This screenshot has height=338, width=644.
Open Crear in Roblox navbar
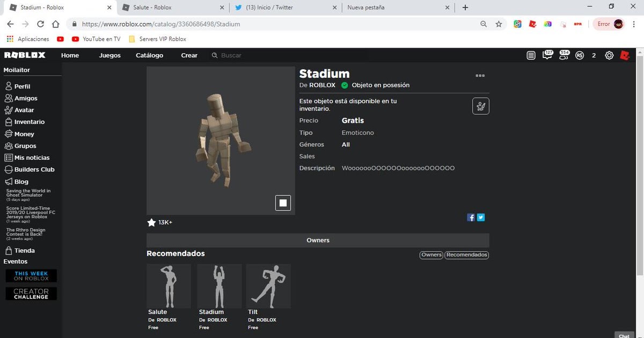[x=189, y=55]
